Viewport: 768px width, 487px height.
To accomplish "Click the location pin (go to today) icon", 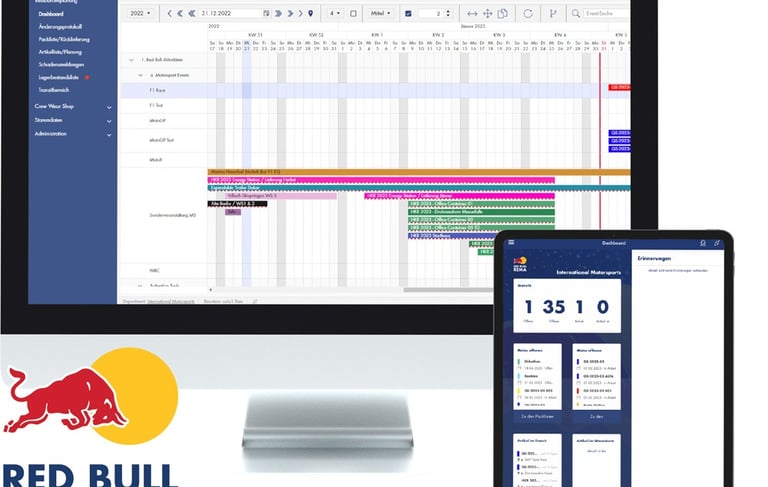I will 311,13.
